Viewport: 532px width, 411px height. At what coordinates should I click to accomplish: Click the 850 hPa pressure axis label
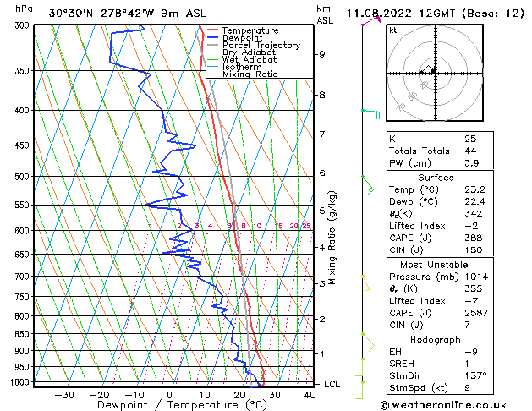24,334
